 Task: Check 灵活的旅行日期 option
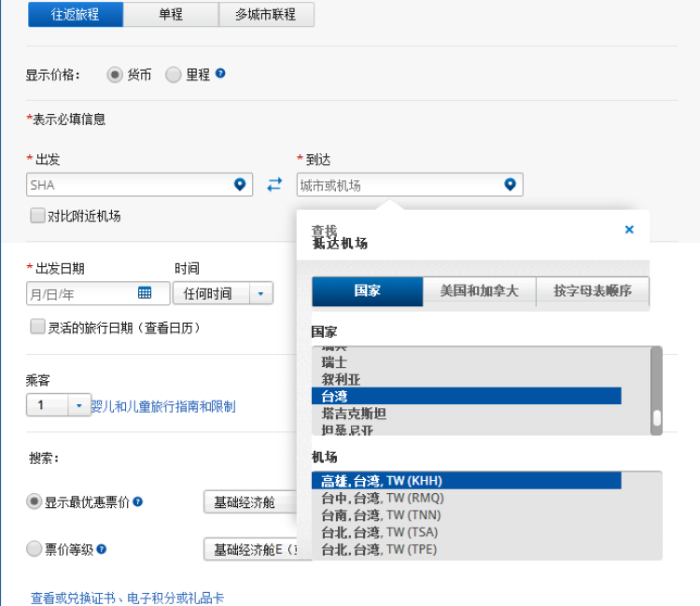(x=37, y=327)
